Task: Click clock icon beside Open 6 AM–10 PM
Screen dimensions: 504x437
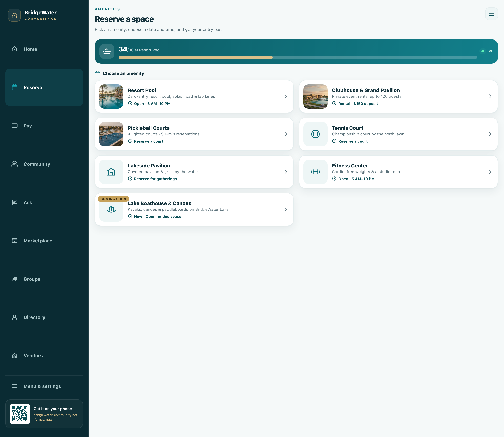Action: tap(130, 103)
